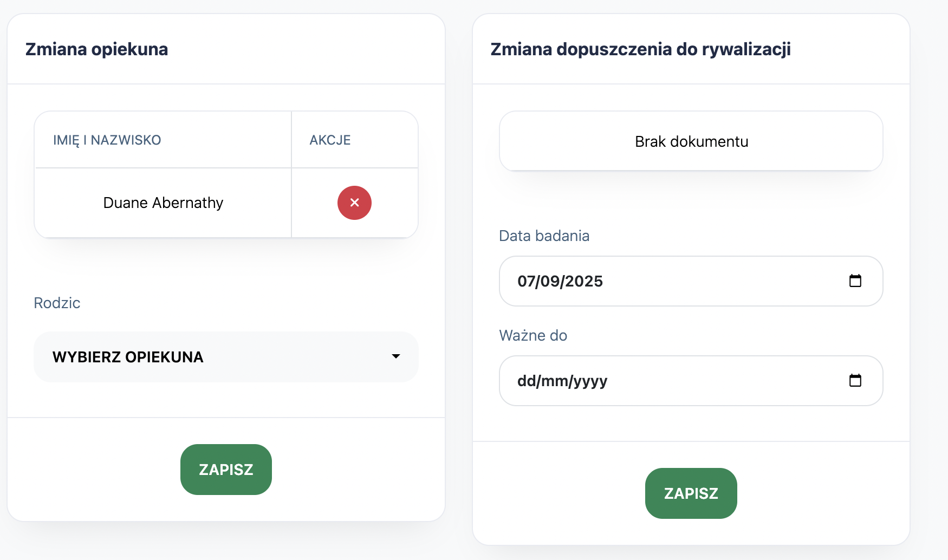Image resolution: width=948 pixels, height=560 pixels.
Task: Save competition clearance with right Zapisz
Action: click(691, 493)
